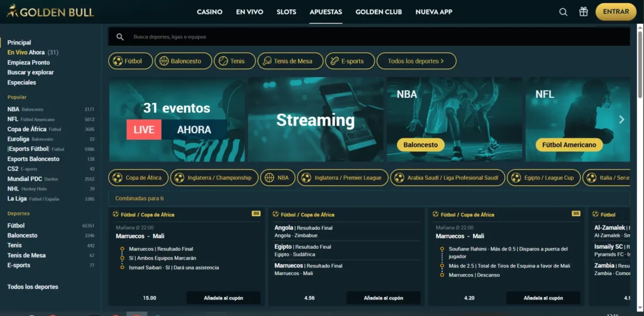Open Mundial PDC Dardos in Popular list
This screenshot has height=316, width=644.
click(x=50, y=179)
